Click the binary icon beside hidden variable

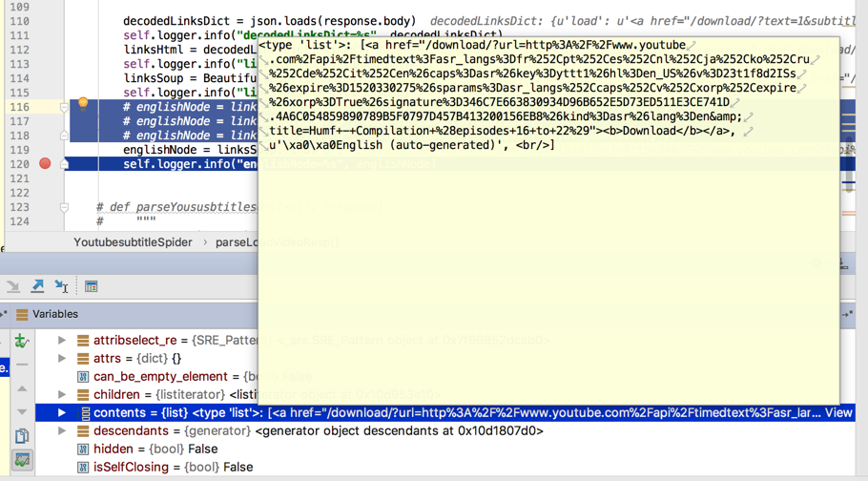(83, 449)
